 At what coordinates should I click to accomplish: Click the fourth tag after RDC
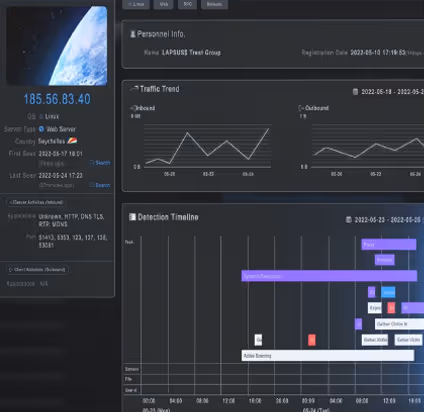point(214,4)
